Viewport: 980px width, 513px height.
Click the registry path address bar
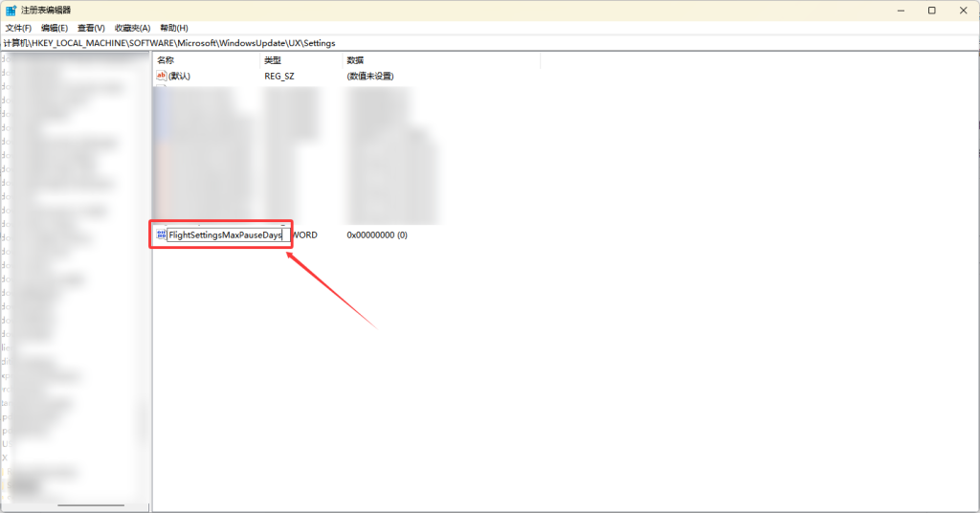(x=479, y=43)
